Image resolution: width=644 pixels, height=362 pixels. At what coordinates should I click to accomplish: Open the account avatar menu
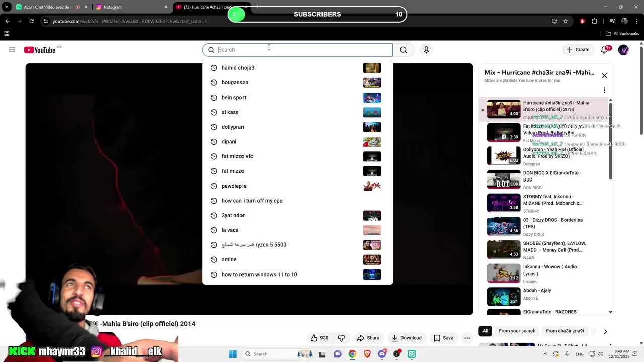(623, 50)
